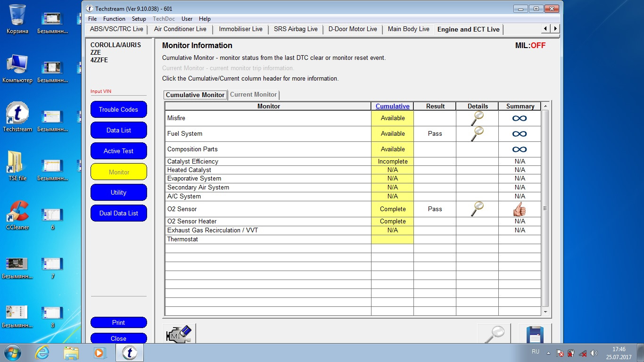
Task: Open the Active Test screen
Action: (x=118, y=151)
